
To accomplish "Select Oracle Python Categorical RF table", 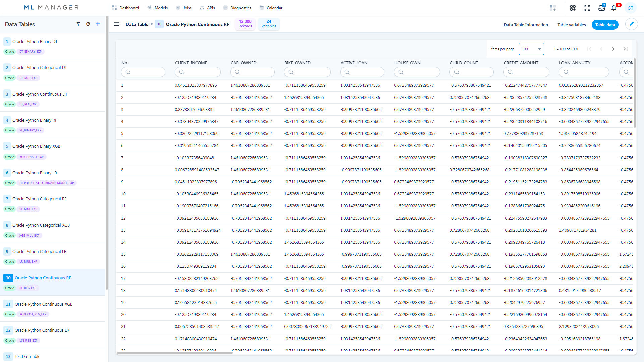I will (52, 203).
